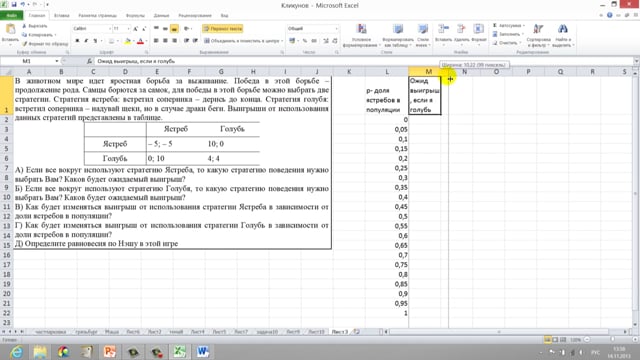
Task: Toggle italic formatting in font group
Action: (86, 41)
